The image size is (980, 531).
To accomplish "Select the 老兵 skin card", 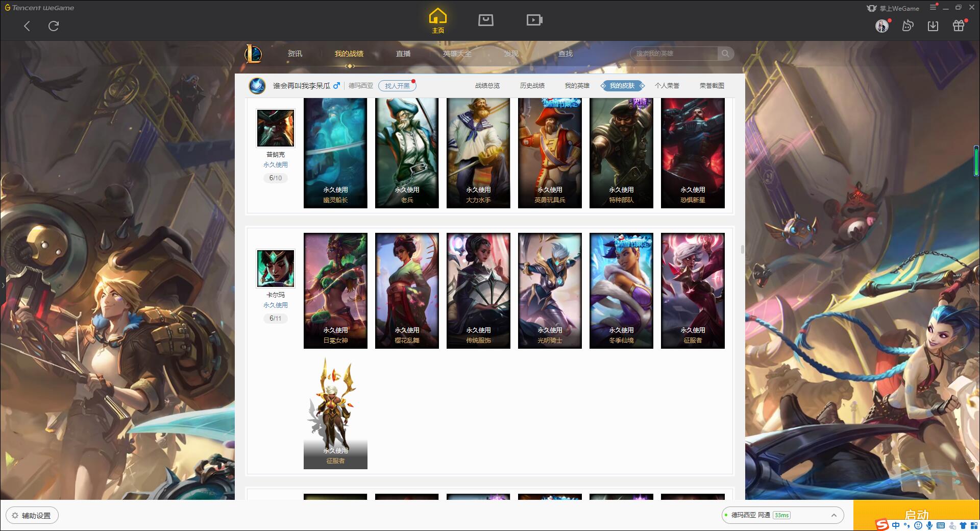I will (x=407, y=153).
